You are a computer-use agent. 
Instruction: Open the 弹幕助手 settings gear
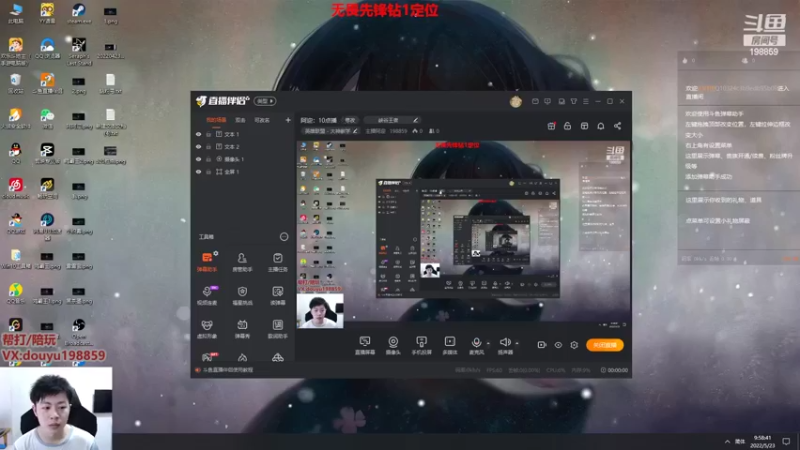216,253
